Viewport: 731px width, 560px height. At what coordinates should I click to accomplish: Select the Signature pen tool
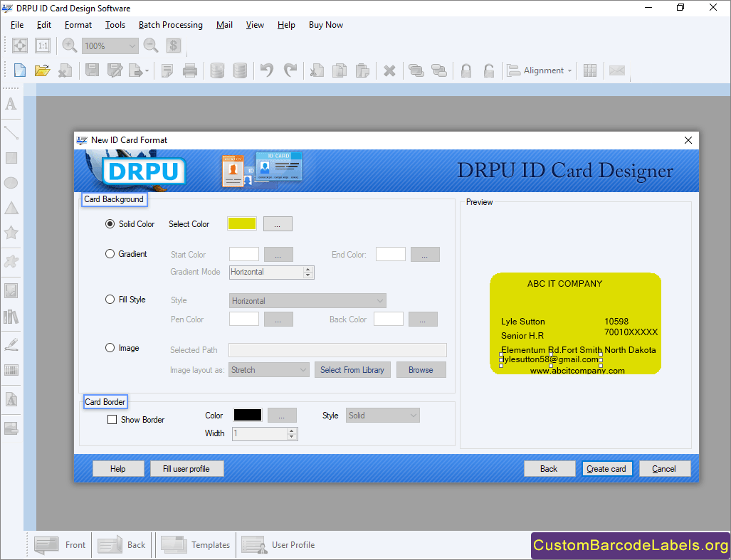11,345
